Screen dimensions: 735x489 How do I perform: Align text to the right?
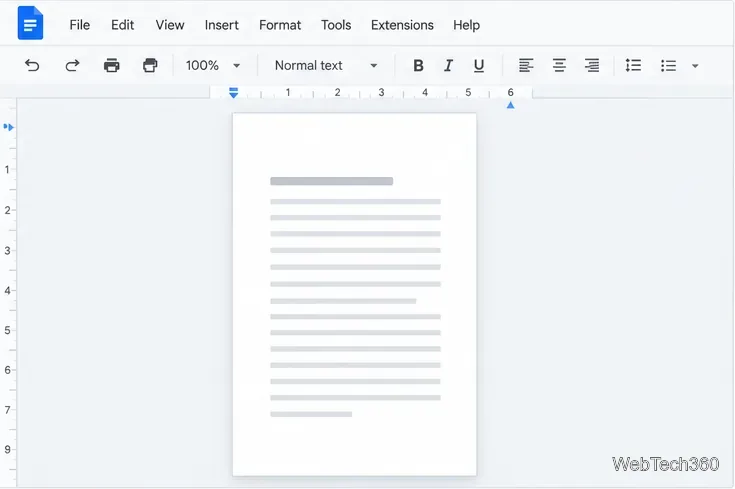click(x=592, y=65)
